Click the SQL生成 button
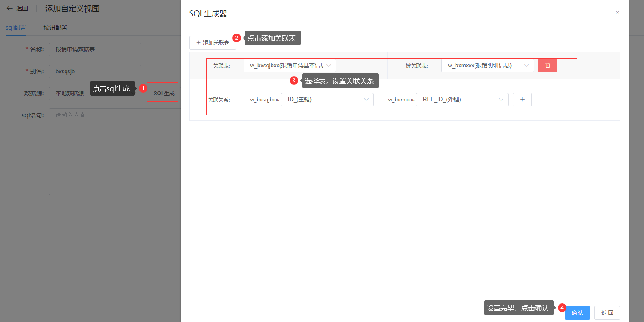The image size is (644, 322). 163,93
